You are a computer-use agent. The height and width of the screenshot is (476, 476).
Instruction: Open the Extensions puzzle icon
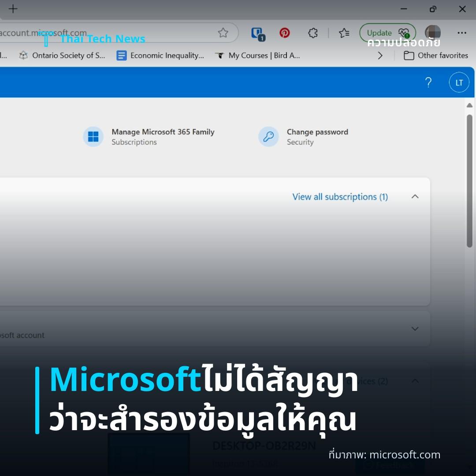tap(313, 33)
